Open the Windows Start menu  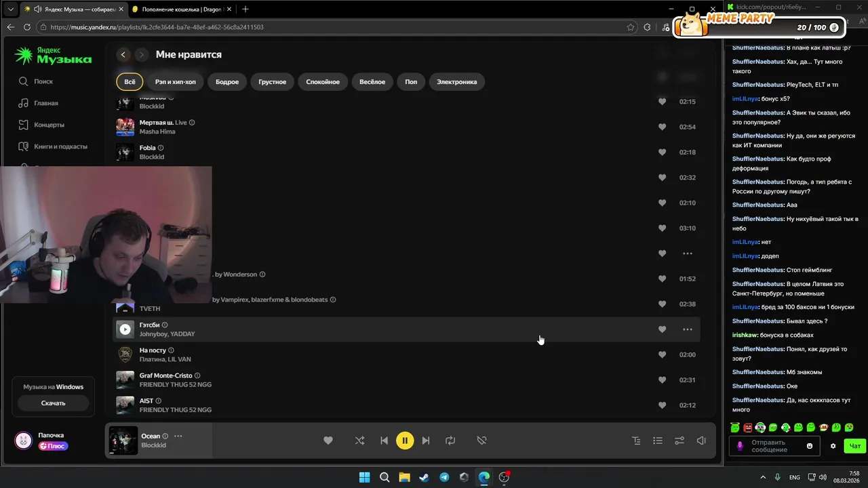[x=364, y=477]
